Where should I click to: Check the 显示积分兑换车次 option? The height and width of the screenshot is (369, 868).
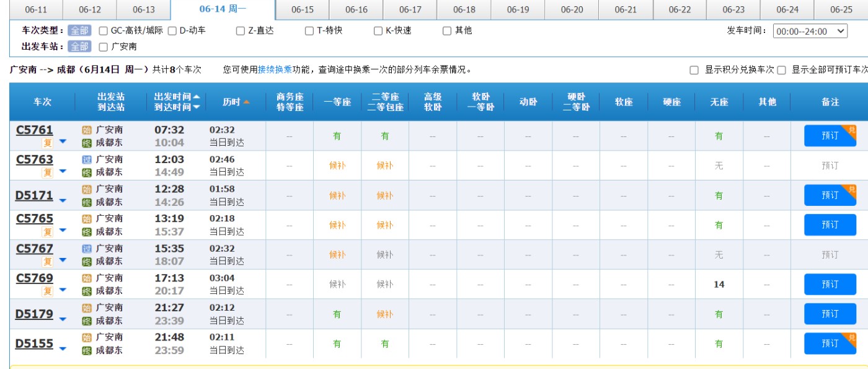694,70
